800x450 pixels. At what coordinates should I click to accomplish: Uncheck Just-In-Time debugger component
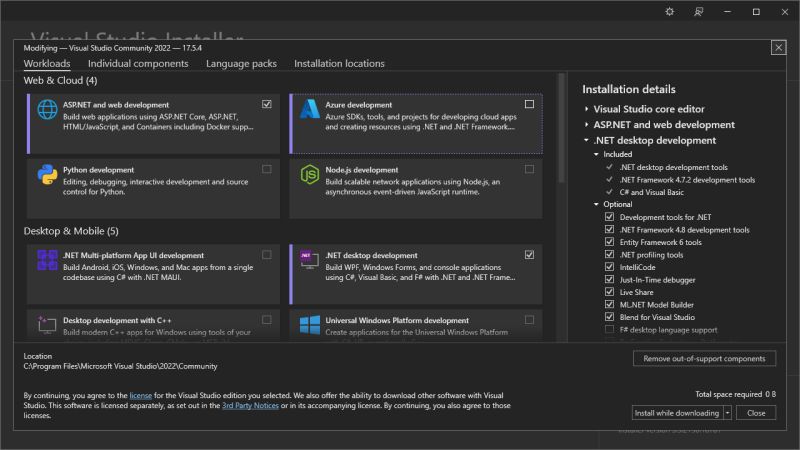tap(609, 279)
